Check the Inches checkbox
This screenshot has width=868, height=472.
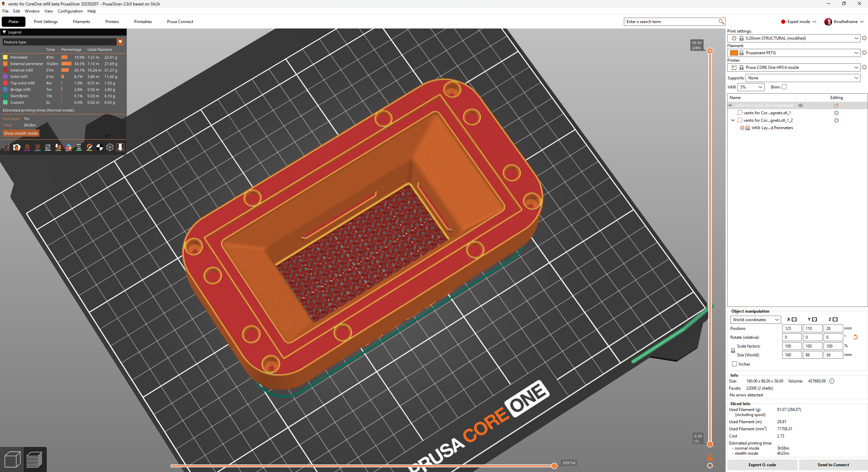coord(734,364)
